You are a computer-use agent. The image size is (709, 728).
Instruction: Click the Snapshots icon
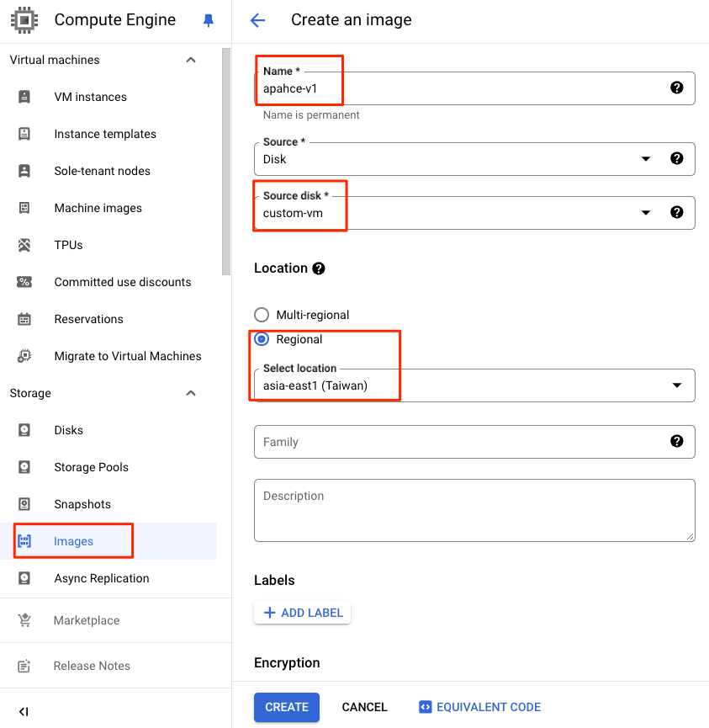(24, 504)
